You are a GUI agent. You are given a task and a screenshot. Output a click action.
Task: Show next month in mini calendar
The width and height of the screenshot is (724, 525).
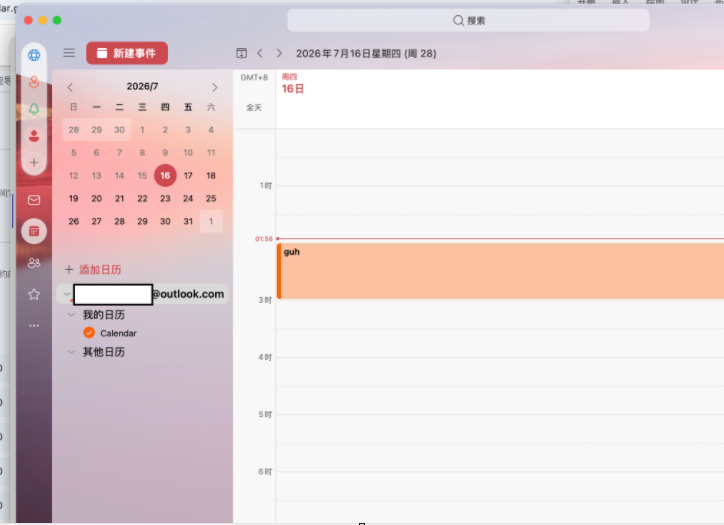pyautogui.click(x=214, y=87)
